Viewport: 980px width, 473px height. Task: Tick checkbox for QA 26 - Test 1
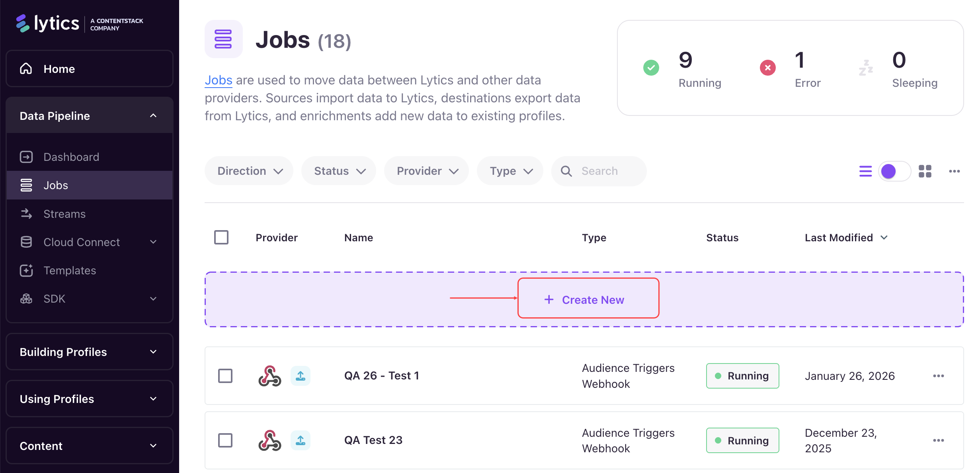coord(225,376)
